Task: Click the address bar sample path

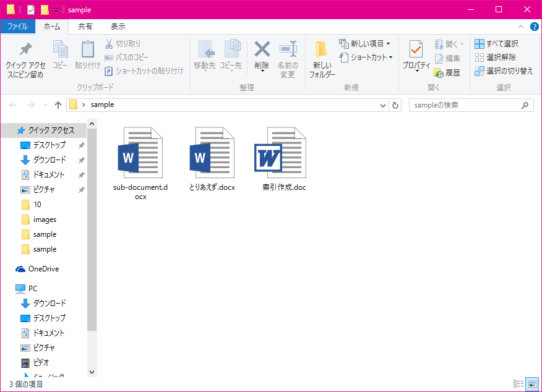Action: tap(102, 104)
